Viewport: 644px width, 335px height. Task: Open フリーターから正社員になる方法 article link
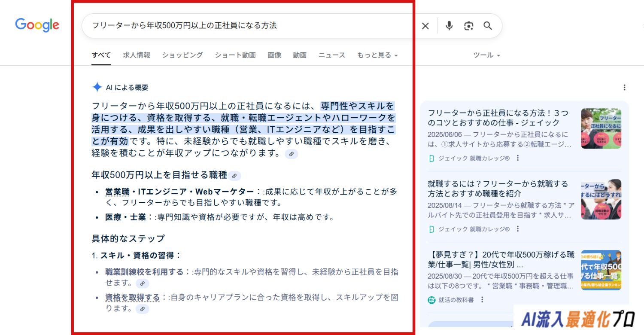(x=498, y=118)
